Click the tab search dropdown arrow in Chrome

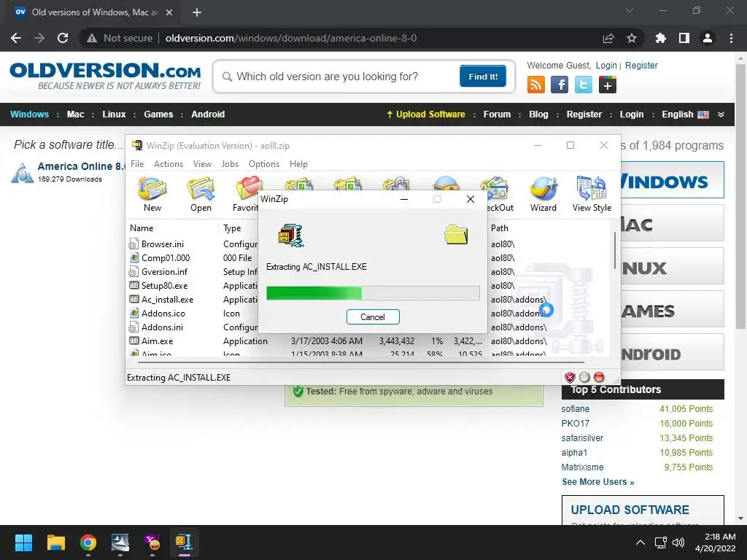click(630, 10)
